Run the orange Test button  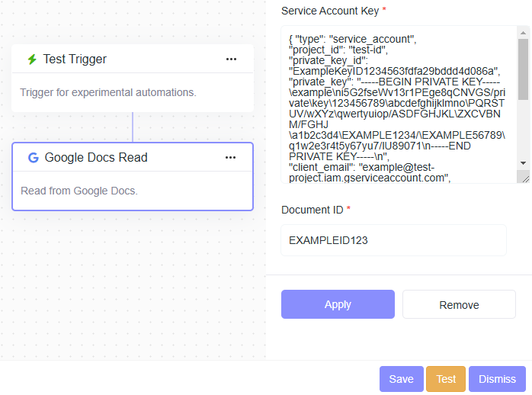(x=446, y=379)
